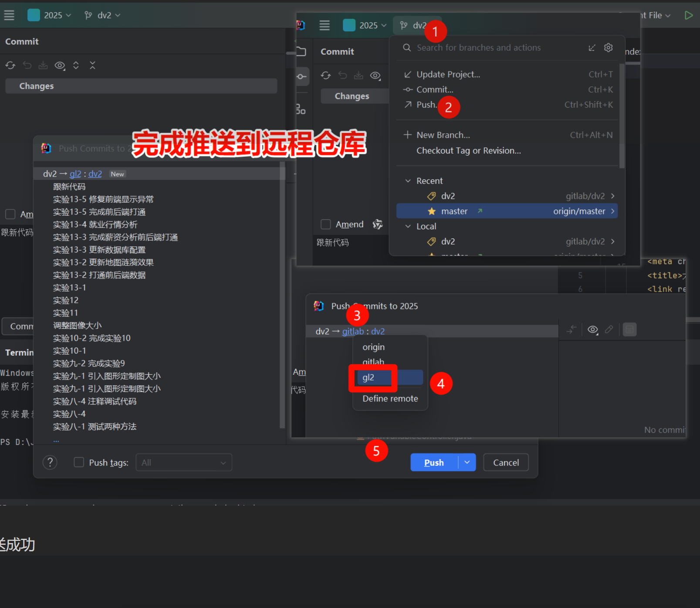The image size is (700, 608).
Task: Select the dv2 branch under Local
Action: [x=507, y=241]
